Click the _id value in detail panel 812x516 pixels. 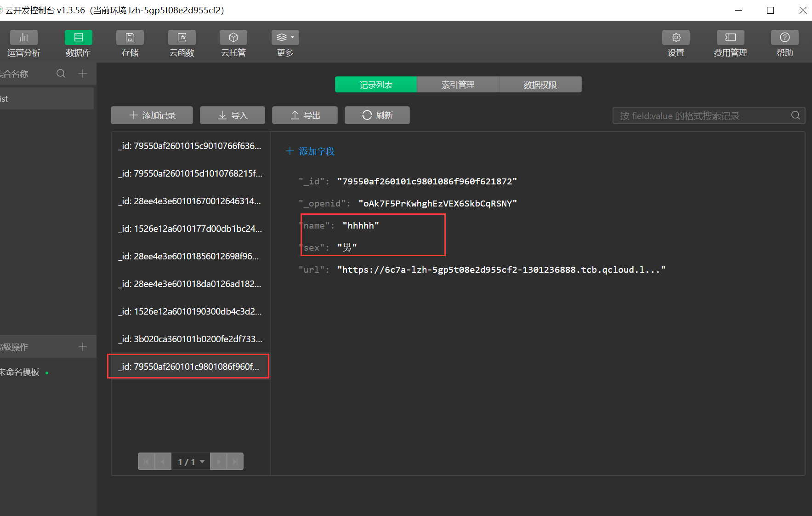(427, 181)
